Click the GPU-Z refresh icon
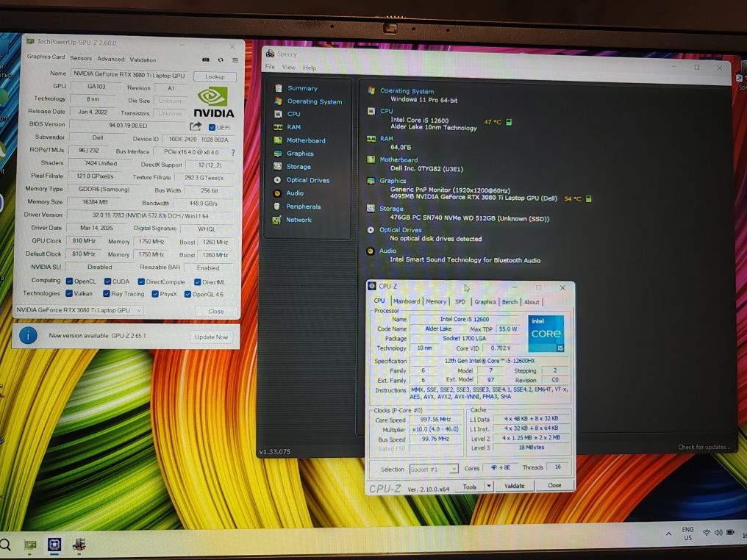The height and width of the screenshot is (560, 747). [x=221, y=60]
